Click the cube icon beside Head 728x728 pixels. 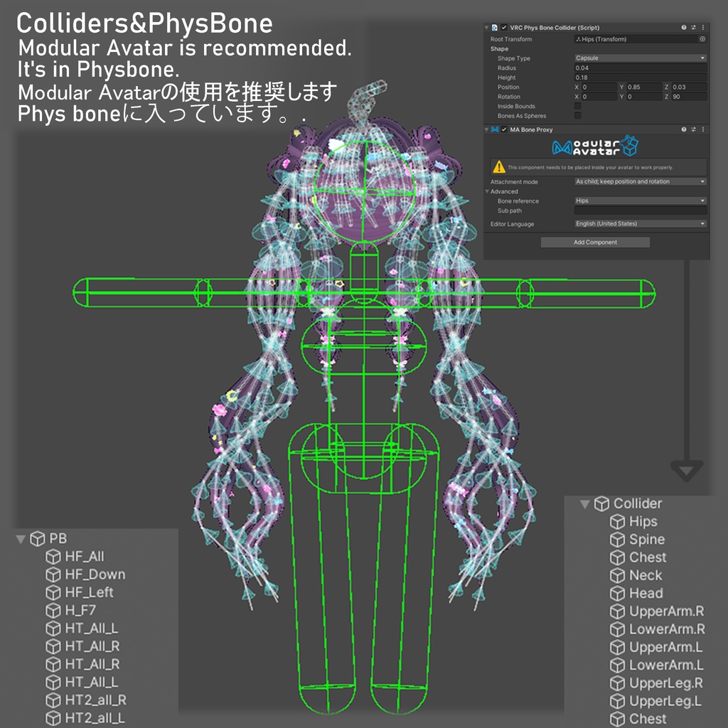(x=617, y=594)
